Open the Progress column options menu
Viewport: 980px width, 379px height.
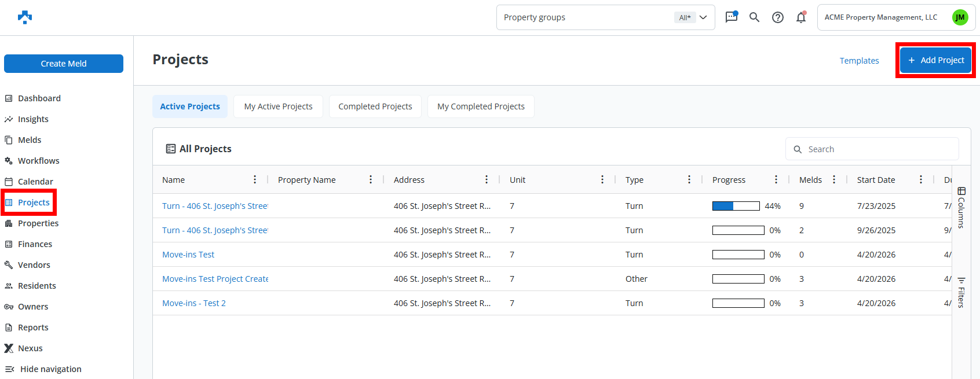(x=776, y=180)
